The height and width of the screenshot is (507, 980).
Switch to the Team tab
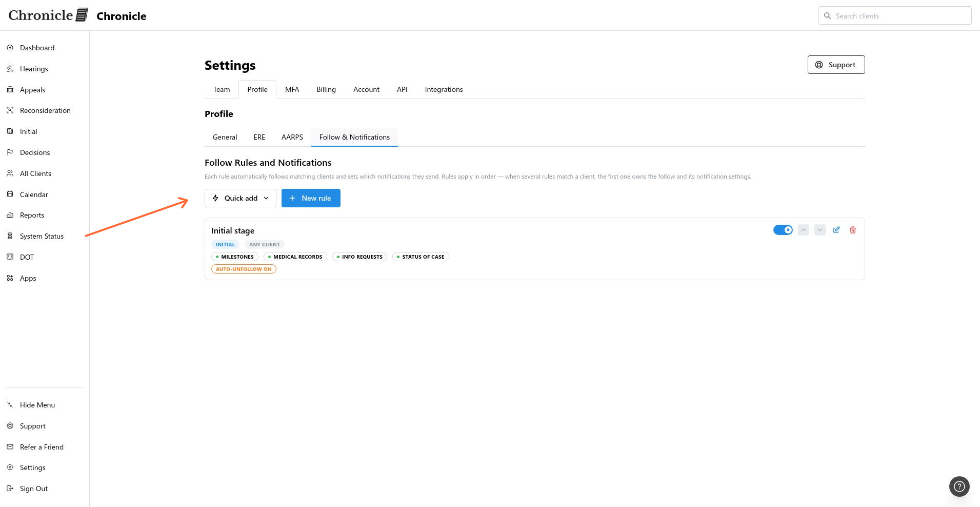(222, 89)
